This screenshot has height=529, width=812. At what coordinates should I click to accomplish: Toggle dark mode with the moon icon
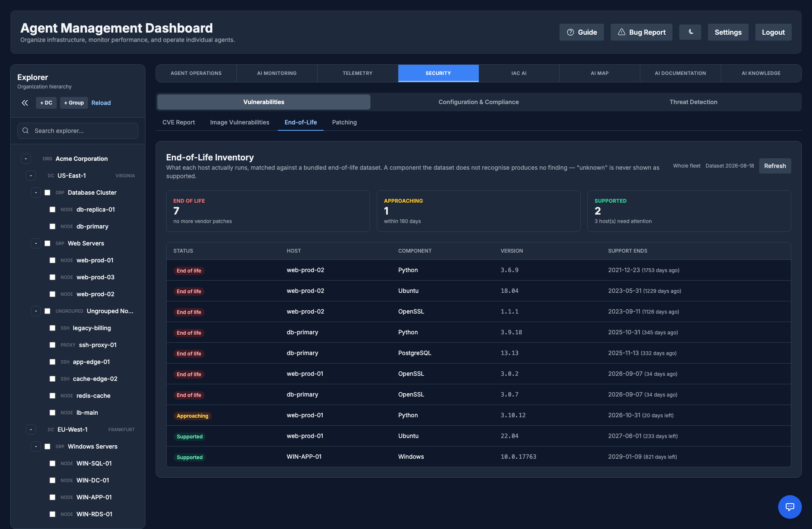690,32
